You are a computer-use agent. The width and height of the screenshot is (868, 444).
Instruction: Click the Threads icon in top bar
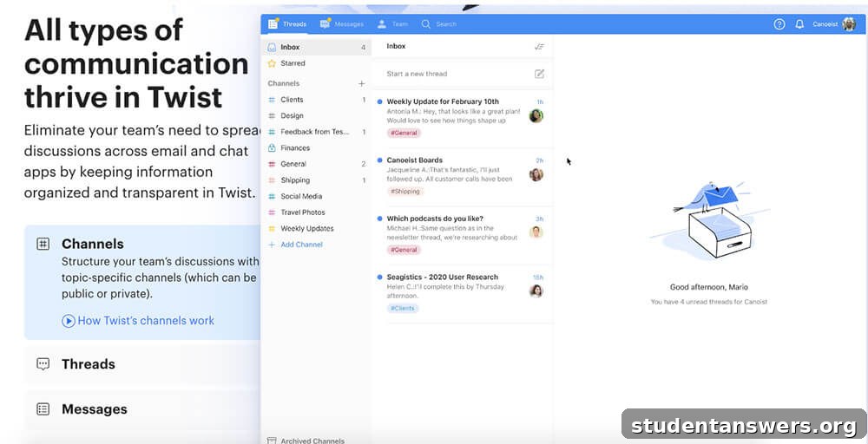(x=273, y=23)
